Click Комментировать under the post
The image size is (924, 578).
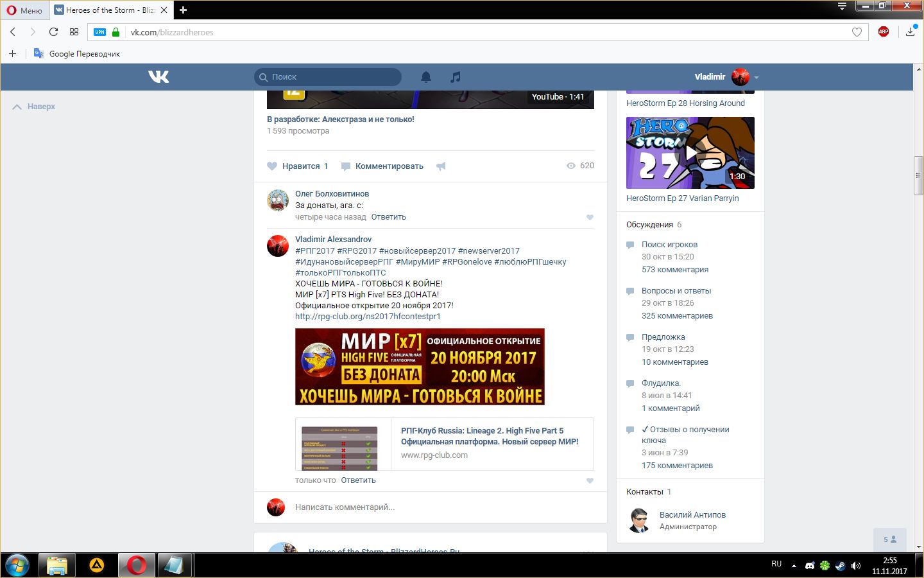point(382,166)
